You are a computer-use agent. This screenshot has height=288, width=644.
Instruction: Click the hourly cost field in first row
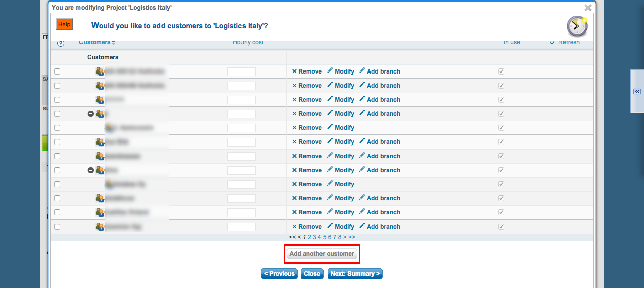(242, 71)
